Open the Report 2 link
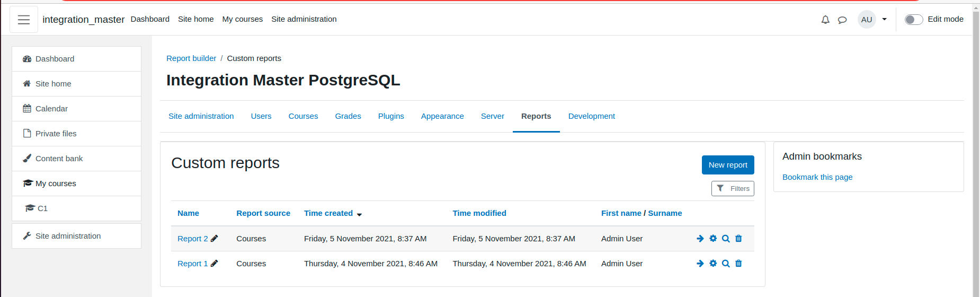Screen dimensions: 980x297 193,239
